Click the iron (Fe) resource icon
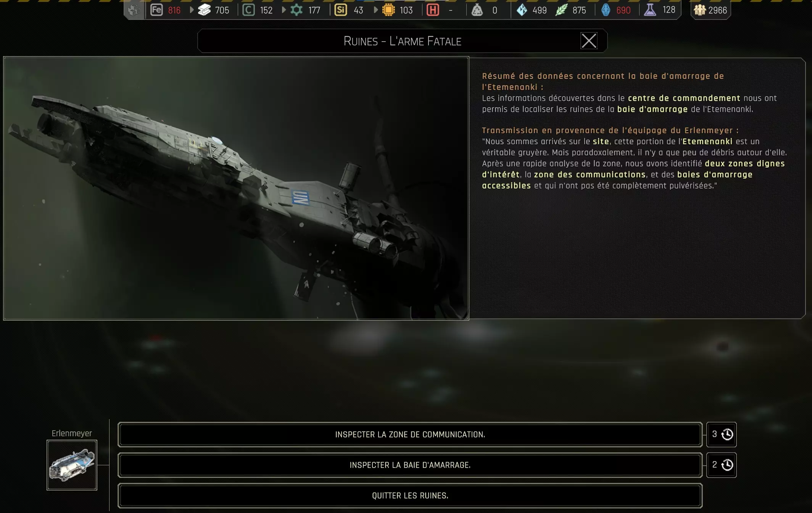812x513 pixels. 156,10
